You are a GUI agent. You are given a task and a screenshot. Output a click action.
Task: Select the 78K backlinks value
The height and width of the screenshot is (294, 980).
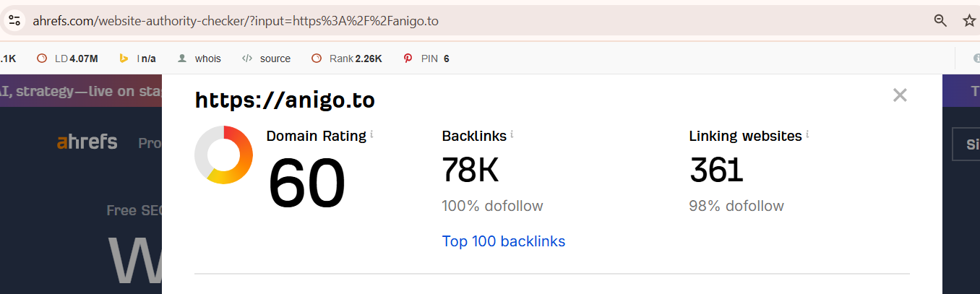[470, 170]
